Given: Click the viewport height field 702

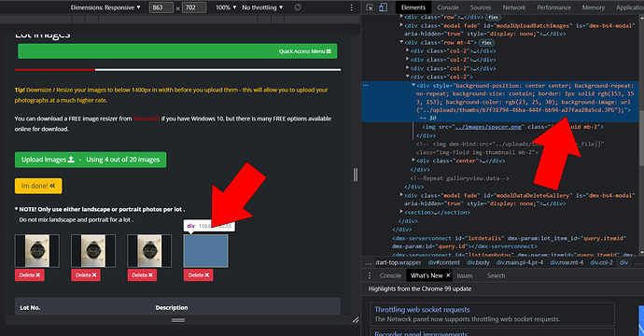Looking at the screenshot, I should pos(194,7).
